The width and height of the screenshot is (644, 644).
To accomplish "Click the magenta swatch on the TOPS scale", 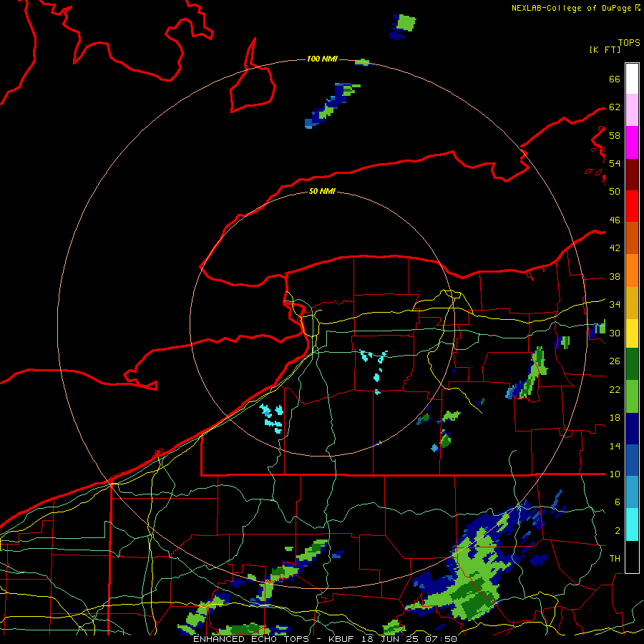I will coord(632,142).
